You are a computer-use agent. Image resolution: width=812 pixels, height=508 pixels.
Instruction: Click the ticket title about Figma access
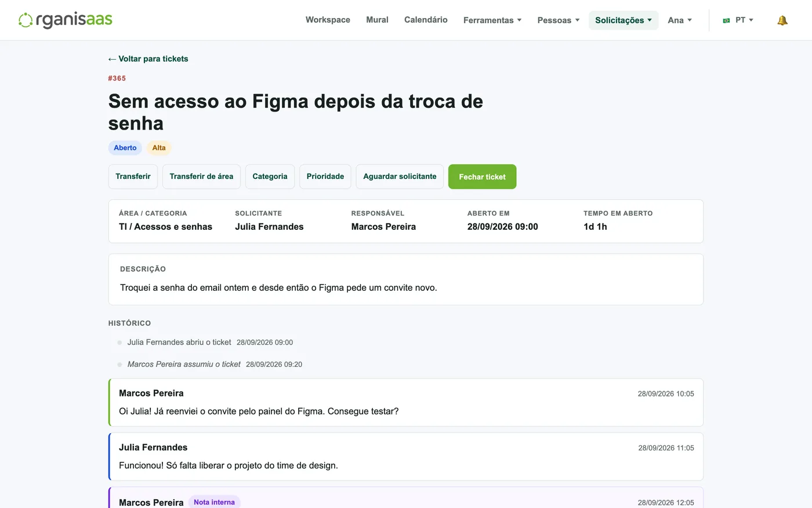(x=296, y=112)
